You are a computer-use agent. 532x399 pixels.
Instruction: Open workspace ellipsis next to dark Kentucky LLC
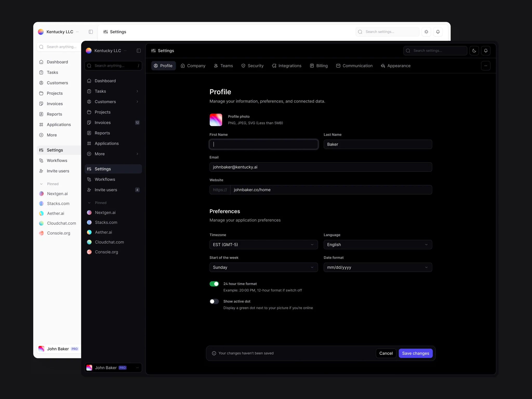tap(125, 51)
